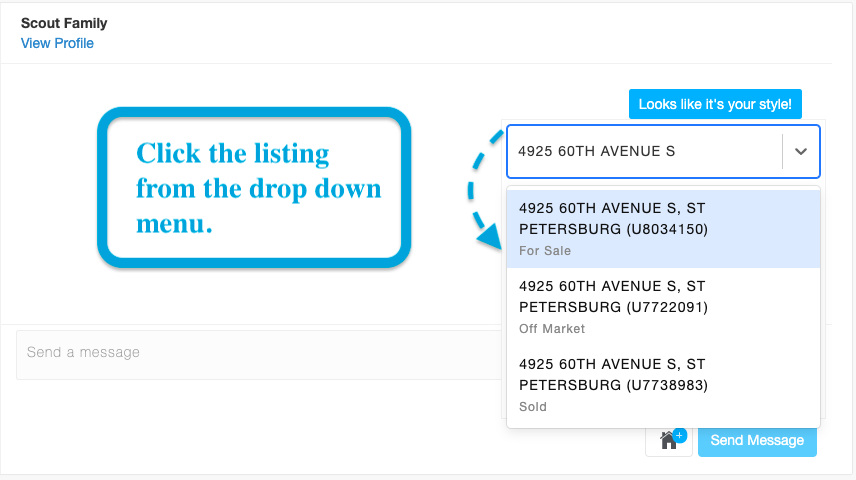856x480 pixels.
Task: Click the For Sale status label
Action: point(545,251)
